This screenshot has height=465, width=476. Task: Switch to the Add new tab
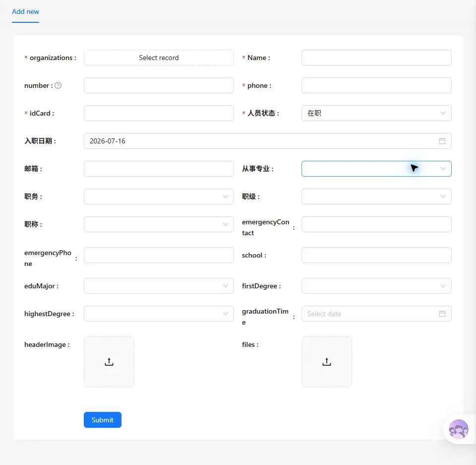25,11
